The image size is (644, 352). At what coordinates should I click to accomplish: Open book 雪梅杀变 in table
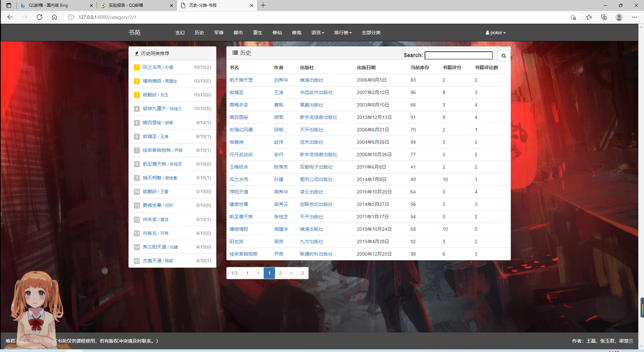tap(239, 105)
